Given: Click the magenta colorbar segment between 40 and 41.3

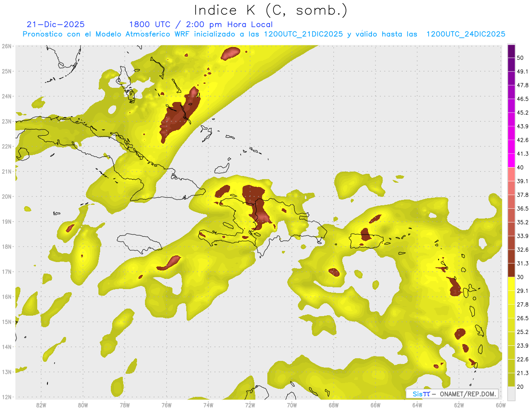Looking at the screenshot, I should pyautogui.click(x=512, y=160).
